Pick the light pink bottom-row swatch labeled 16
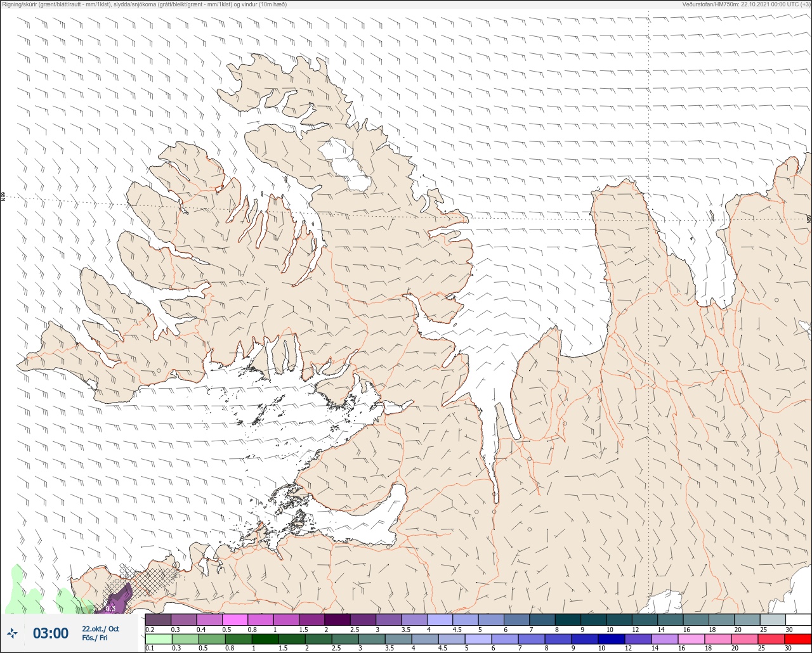 pyautogui.click(x=691, y=639)
